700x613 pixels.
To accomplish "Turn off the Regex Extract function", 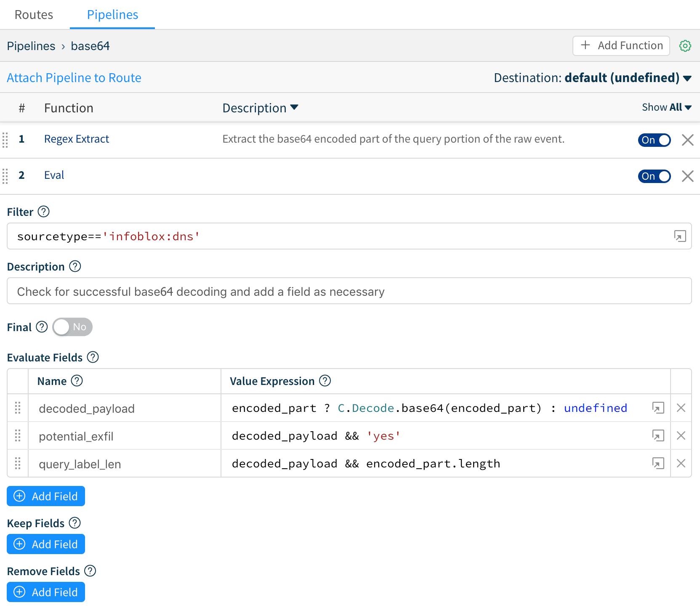I will (x=654, y=140).
